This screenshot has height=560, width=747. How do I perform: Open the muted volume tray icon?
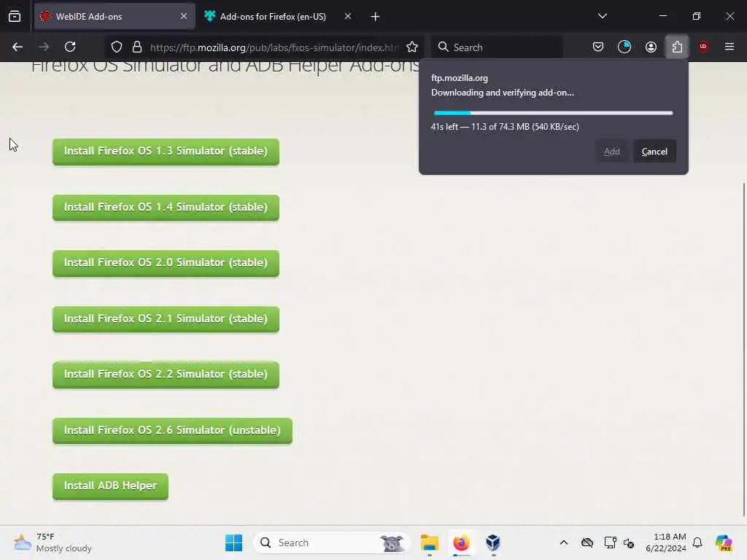pyautogui.click(x=629, y=542)
